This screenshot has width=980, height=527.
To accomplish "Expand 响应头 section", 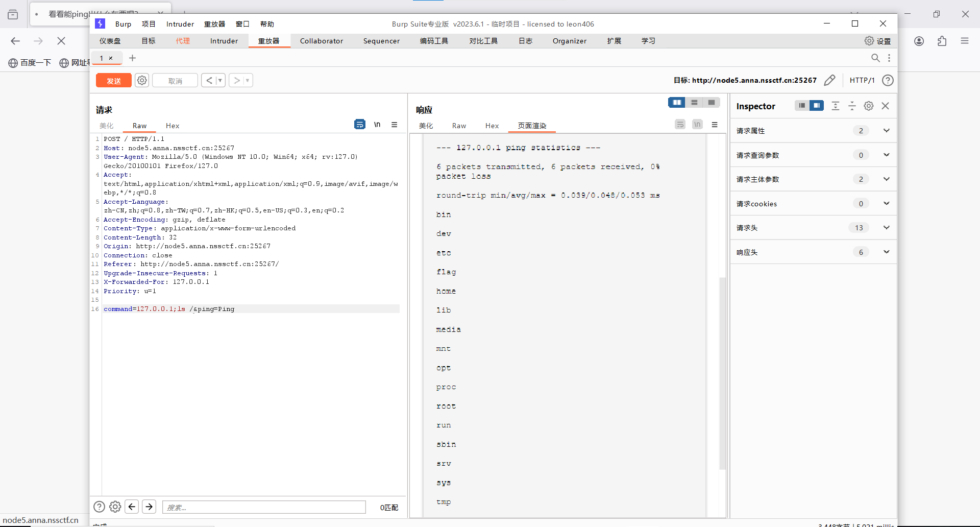I will coord(813,252).
